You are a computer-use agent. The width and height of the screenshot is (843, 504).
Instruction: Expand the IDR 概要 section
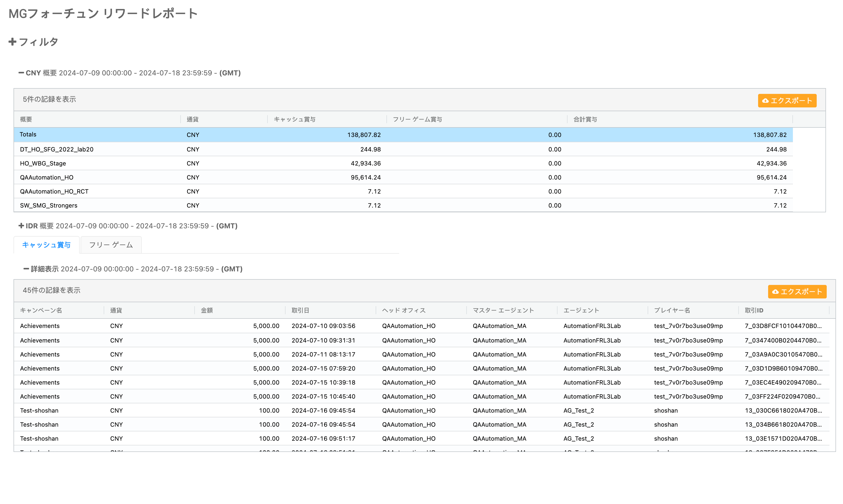[21, 226]
